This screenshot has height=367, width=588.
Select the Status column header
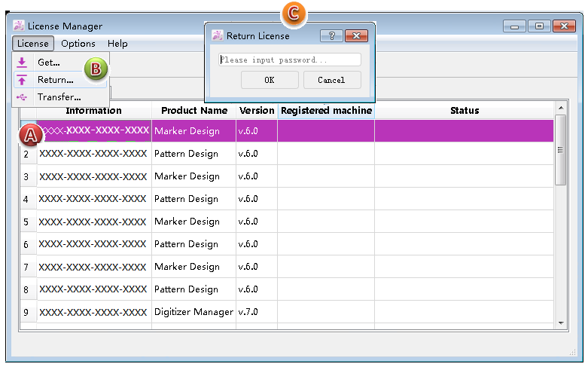point(464,111)
